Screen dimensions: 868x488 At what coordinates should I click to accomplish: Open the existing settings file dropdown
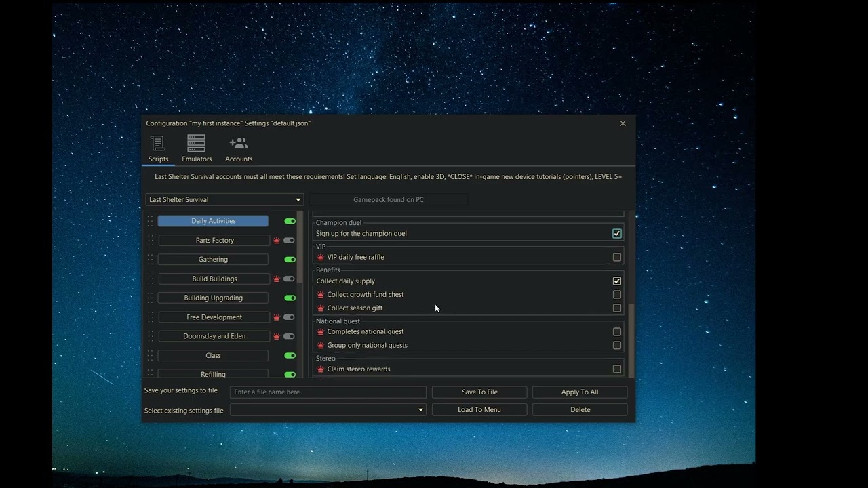tap(328, 409)
